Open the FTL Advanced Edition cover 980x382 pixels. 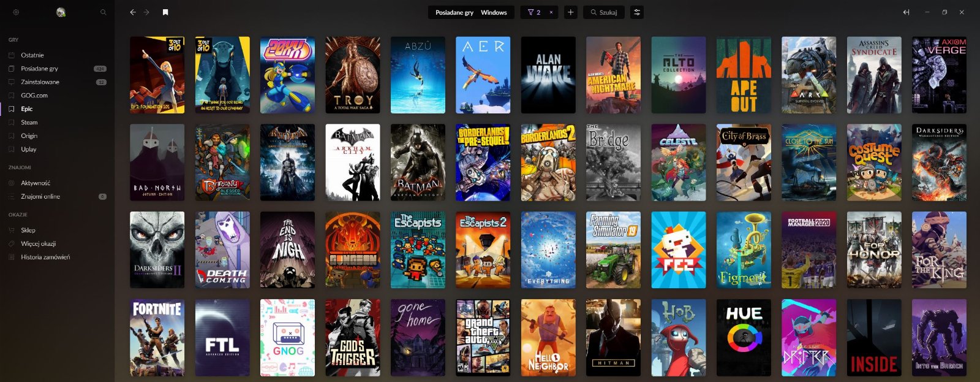[222, 338]
